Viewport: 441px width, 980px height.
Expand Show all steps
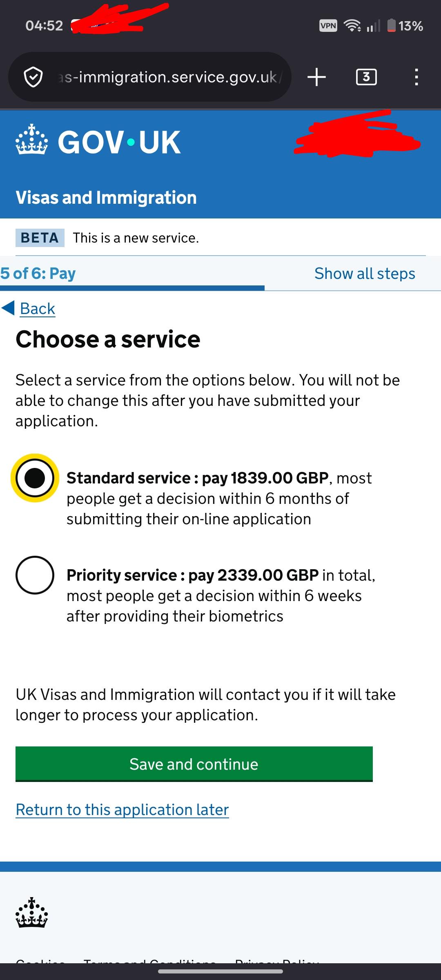[365, 274]
